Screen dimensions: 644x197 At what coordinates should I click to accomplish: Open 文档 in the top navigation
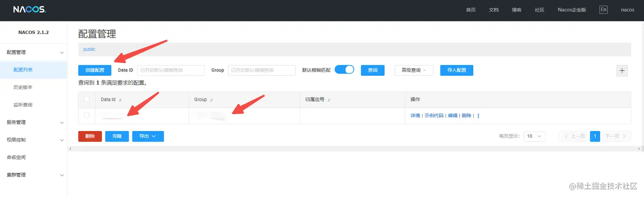pos(494,10)
